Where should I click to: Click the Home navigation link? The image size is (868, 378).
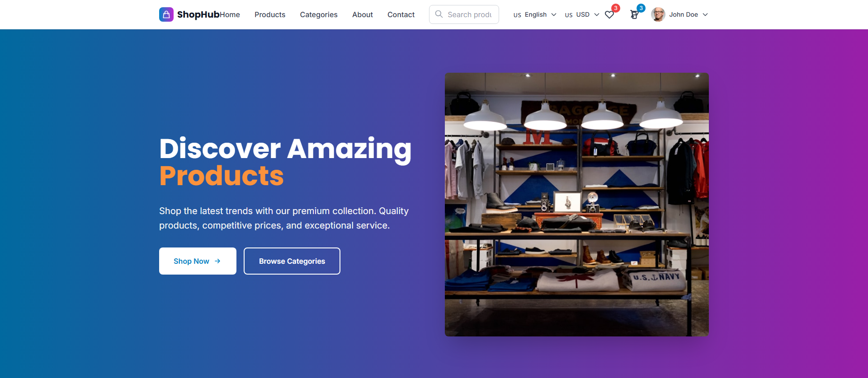click(x=230, y=14)
